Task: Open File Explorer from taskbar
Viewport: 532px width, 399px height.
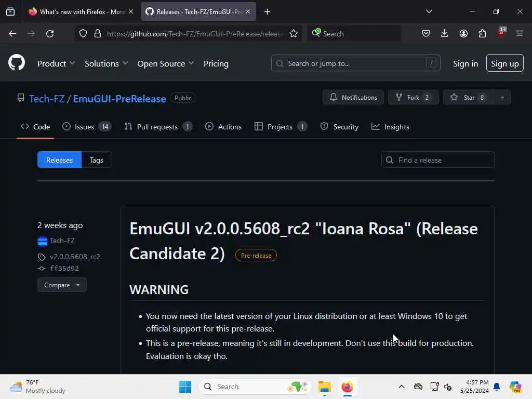Action: (324, 387)
